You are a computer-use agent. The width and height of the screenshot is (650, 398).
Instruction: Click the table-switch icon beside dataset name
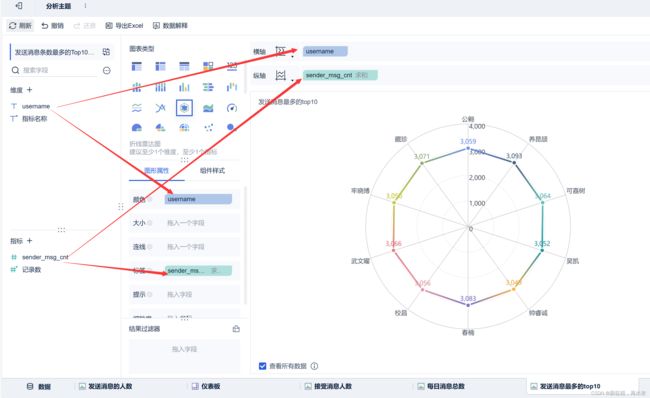pyautogui.click(x=106, y=52)
